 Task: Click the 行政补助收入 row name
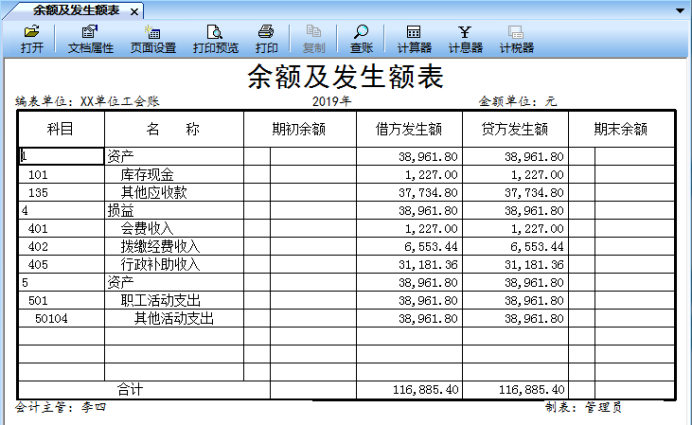[x=160, y=265]
